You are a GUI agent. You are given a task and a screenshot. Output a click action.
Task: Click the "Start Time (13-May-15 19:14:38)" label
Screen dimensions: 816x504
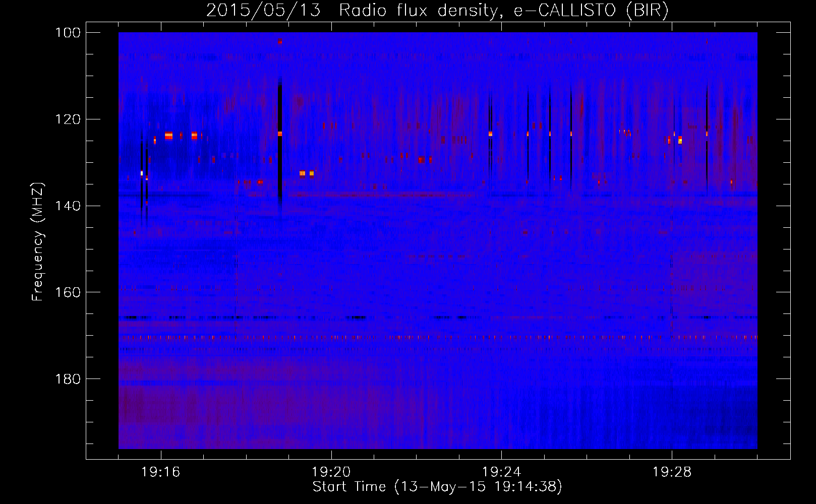click(437, 487)
